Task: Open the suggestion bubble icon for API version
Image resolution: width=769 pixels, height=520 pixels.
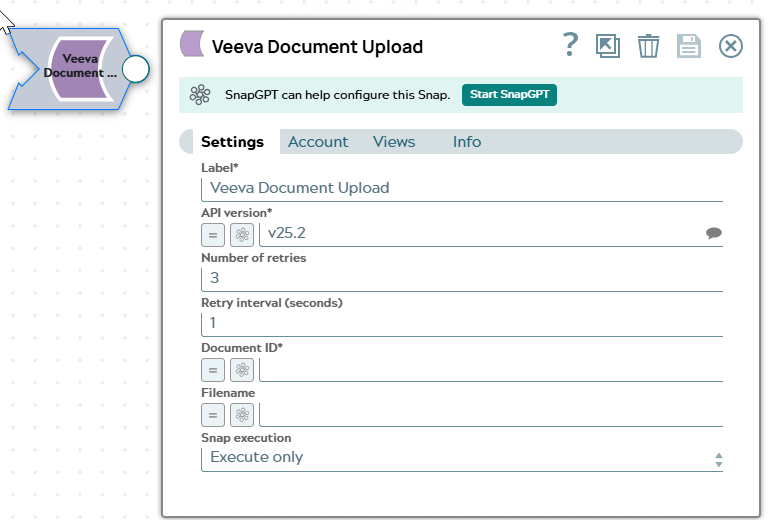Action: click(714, 233)
